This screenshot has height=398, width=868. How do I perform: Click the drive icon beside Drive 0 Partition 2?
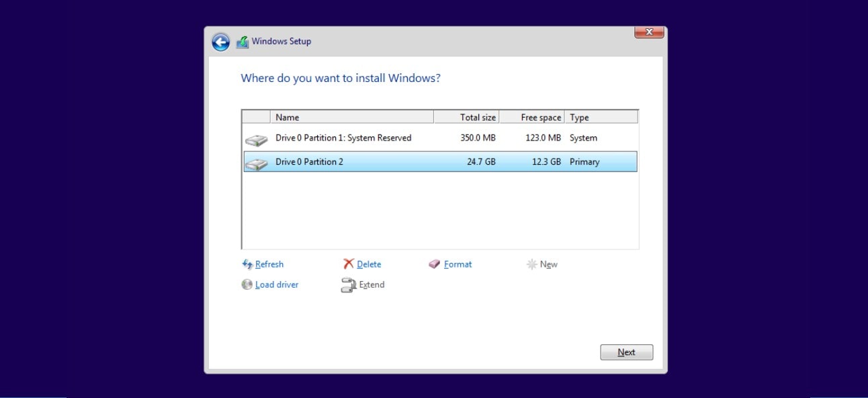point(256,161)
